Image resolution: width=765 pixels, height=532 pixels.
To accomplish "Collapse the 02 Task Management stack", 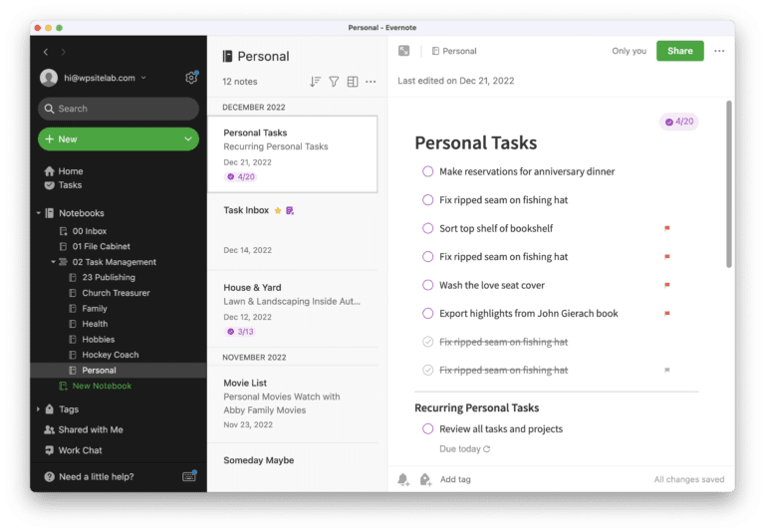I will [x=53, y=262].
